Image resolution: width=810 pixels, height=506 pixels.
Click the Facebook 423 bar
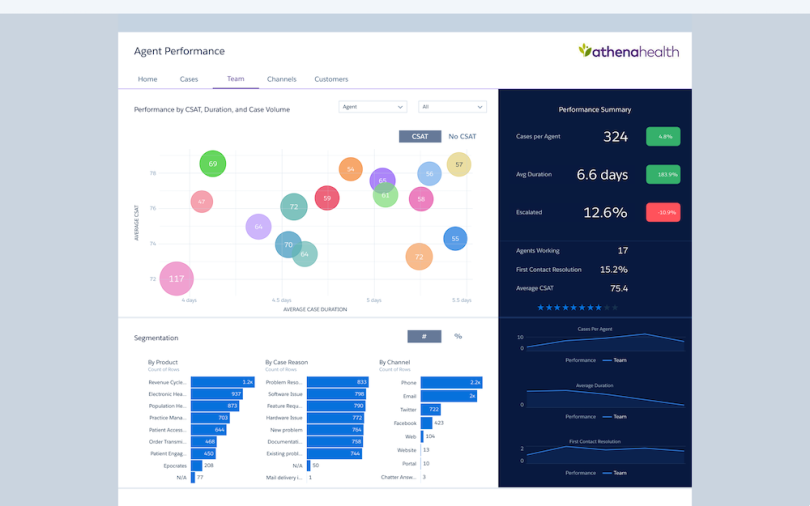click(427, 423)
